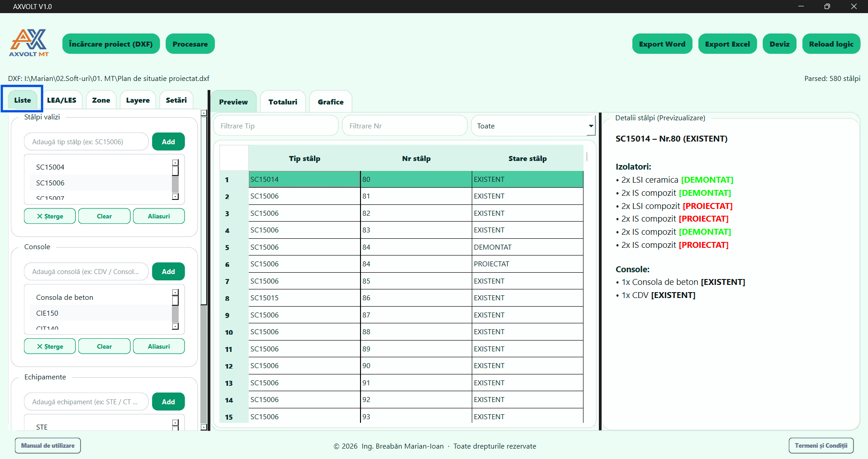The image size is (868, 459).
Task: Click Reload logic button
Action: click(x=831, y=44)
